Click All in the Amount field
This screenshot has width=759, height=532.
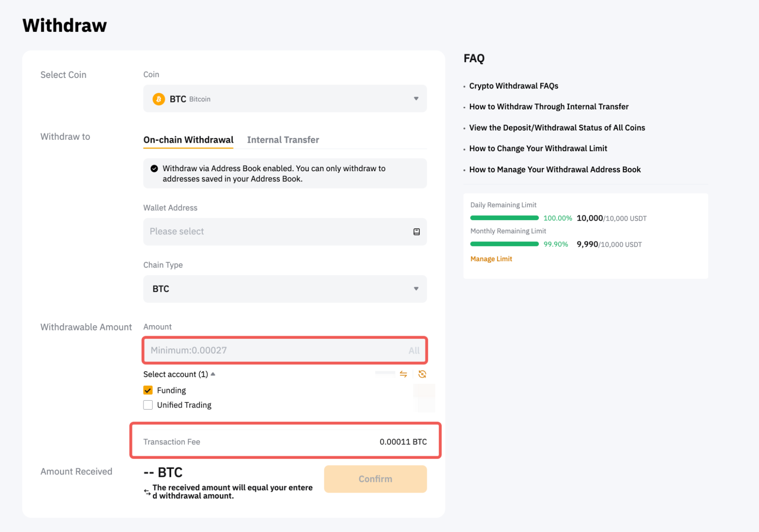(x=414, y=350)
